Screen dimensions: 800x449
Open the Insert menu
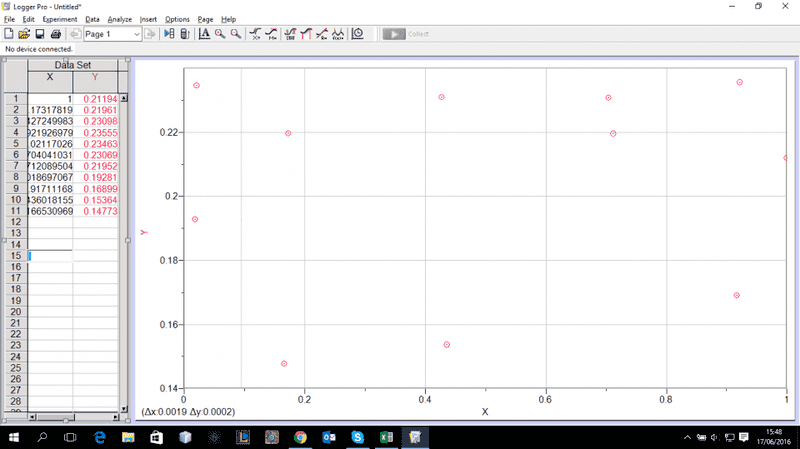[148, 19]
